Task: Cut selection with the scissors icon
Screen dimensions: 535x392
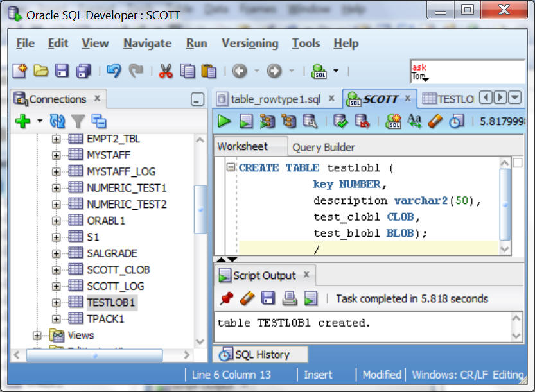Action: pyautogui.click(x=166, y=71)
